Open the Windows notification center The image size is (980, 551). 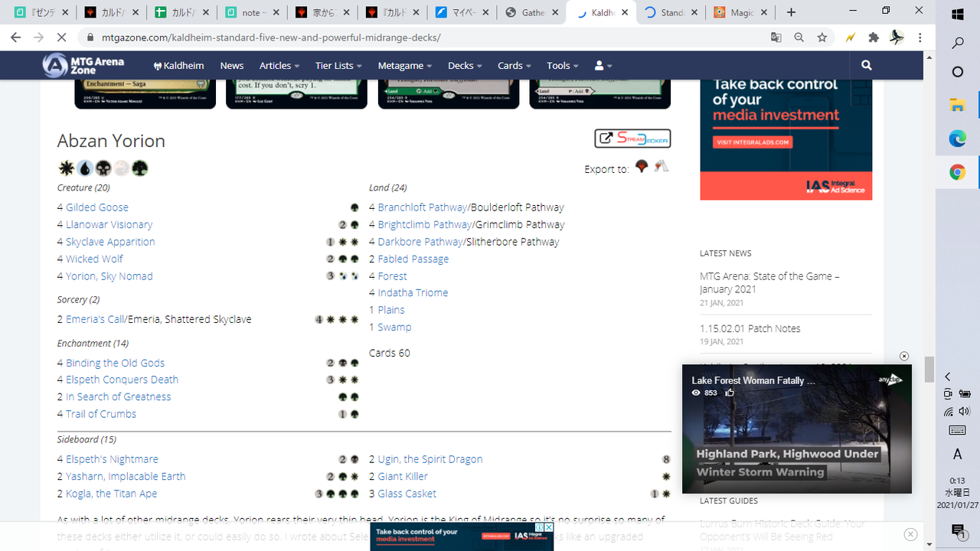[957, 530]
